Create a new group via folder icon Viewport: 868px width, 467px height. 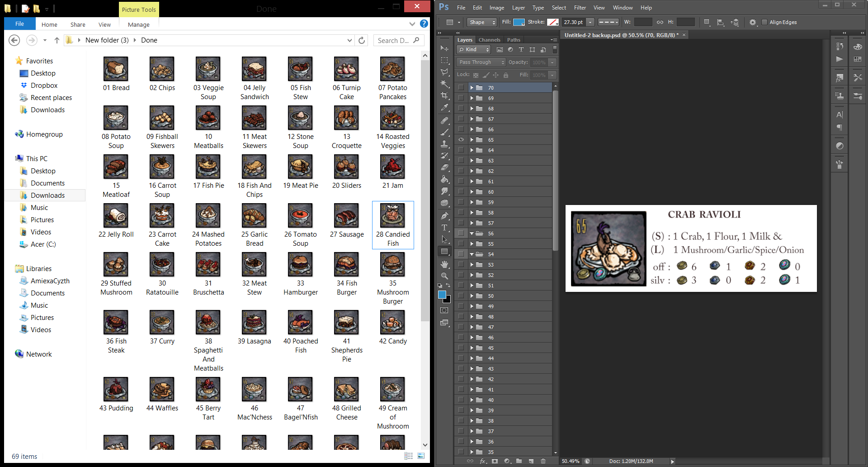(x=519, y=461)
